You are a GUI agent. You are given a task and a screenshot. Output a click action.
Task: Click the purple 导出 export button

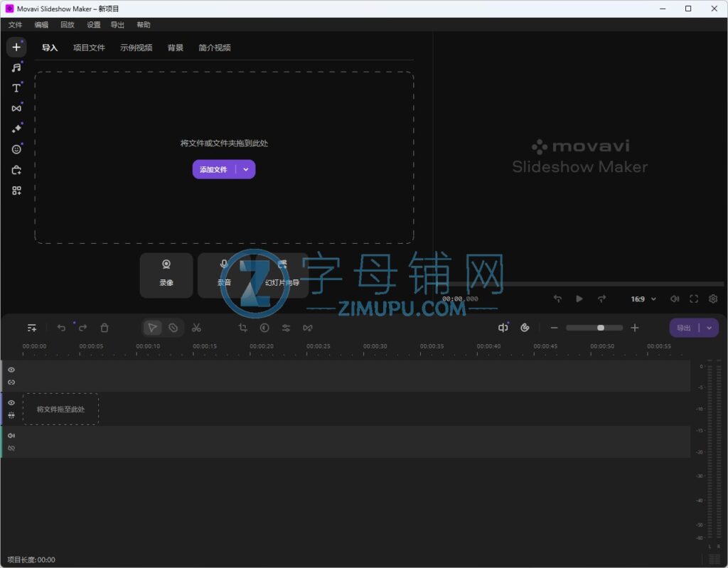pos(683,328)
